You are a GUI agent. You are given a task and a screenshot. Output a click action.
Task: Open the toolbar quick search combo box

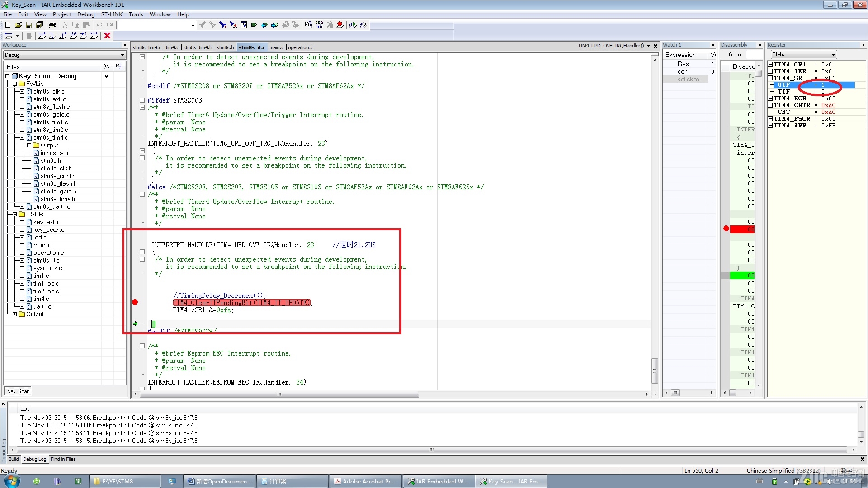156,25
